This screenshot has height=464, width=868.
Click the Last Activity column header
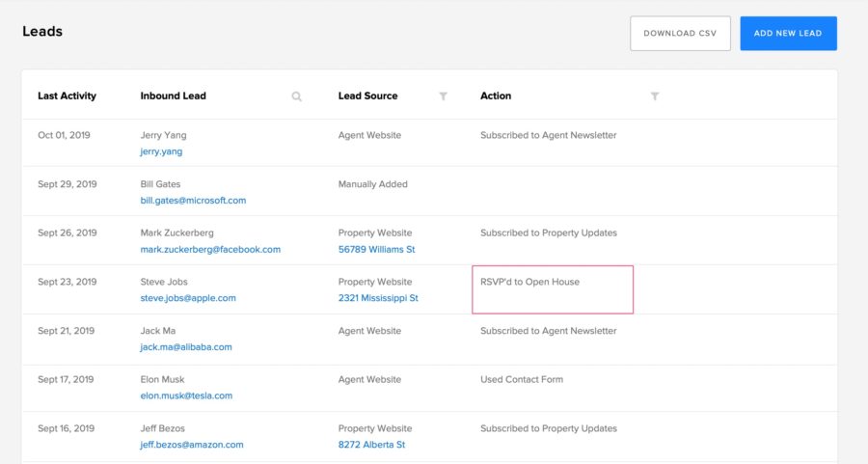coord(67,96)
